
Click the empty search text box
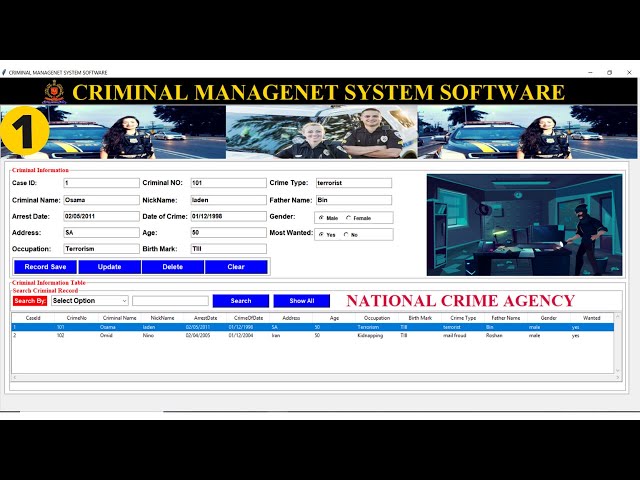pos(170,301)
